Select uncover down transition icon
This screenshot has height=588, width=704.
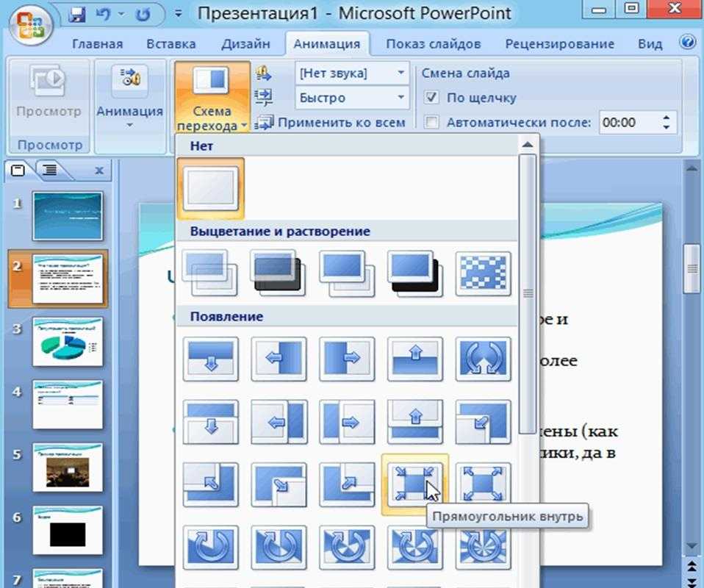[x=211, y=422]
